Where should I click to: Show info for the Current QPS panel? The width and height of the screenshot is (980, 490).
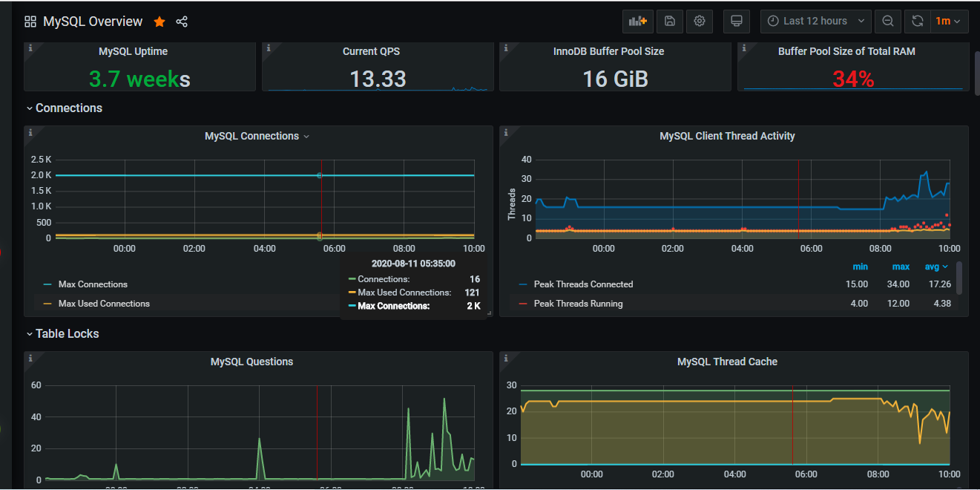(x=268, y=48)
